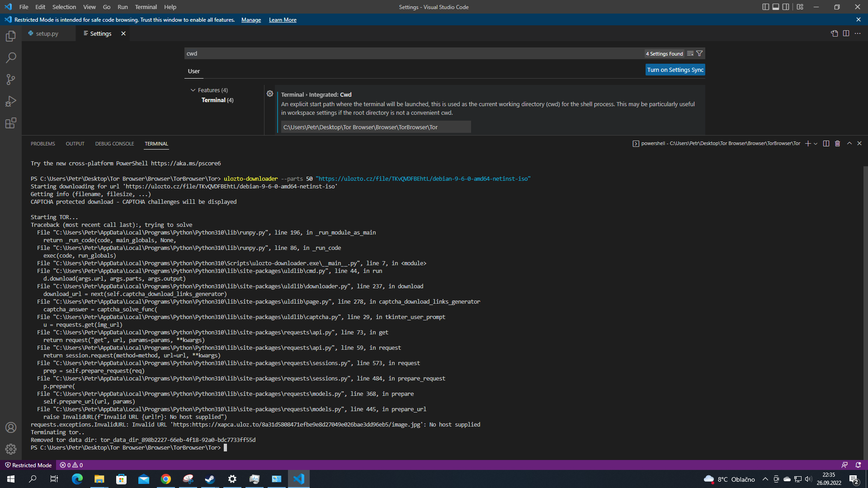The height and width of the screenshot is (488, 868).
Task: Open the Explorer view
Action: [11, 36]
